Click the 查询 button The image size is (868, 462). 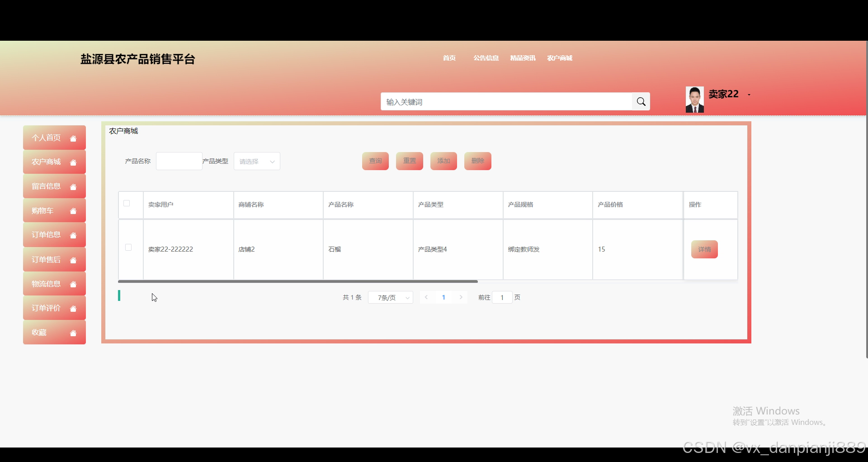coord(375,161)
